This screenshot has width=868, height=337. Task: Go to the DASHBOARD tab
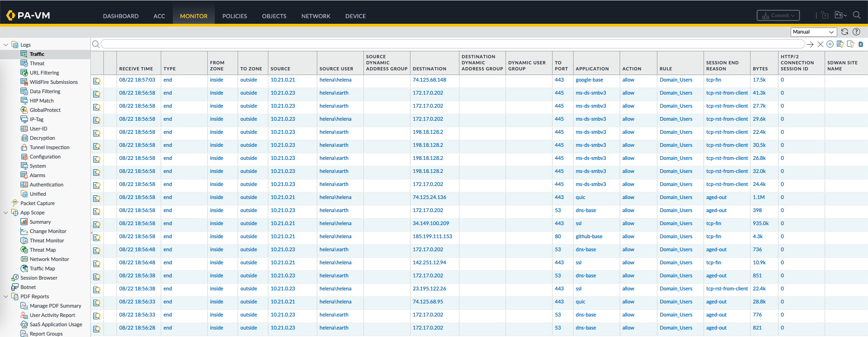click(x=121, y=16)
